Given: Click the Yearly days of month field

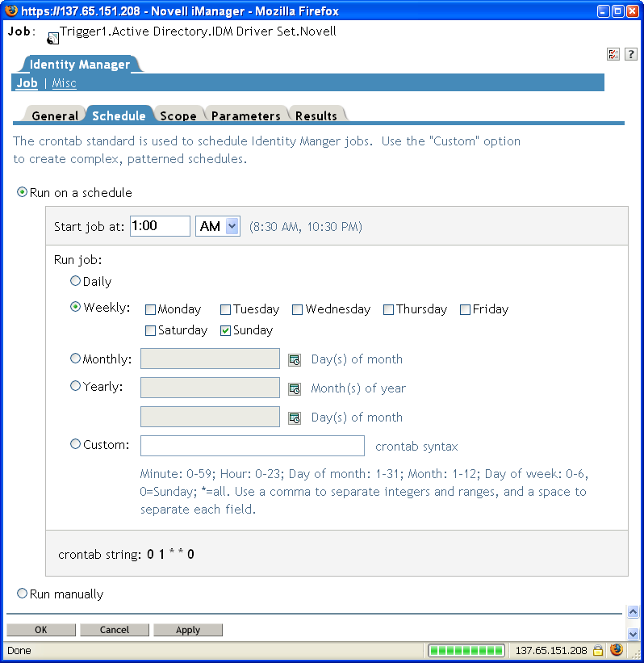Looking at the screenshot, I should point(210,417).
